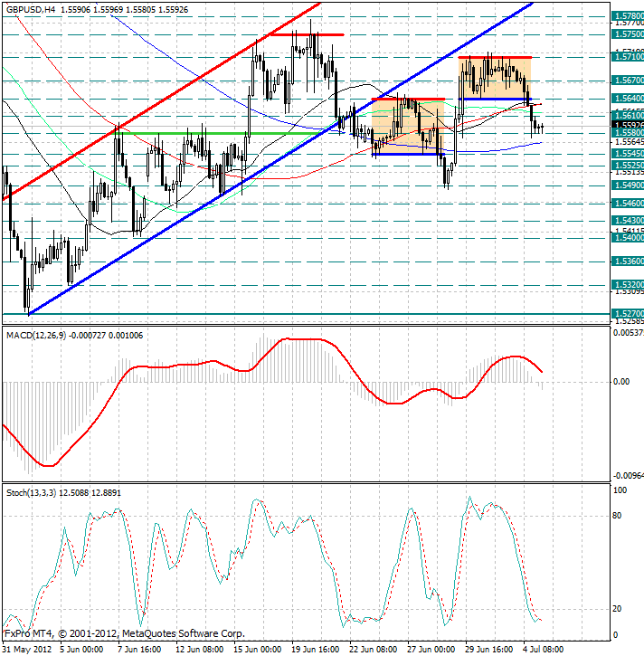Select the red resistance line near 1.5750

click(307, 34)
